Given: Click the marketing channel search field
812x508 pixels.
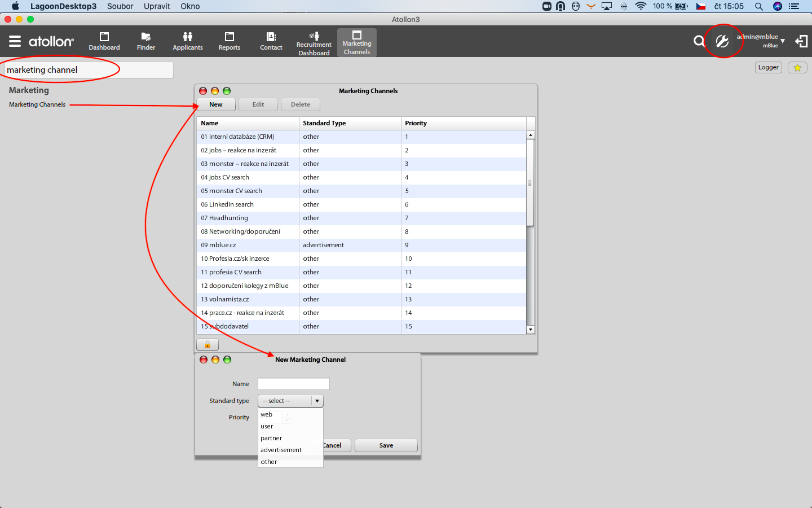Looking at the screenshot, I should pyautogui.click(x=89, y=70).
